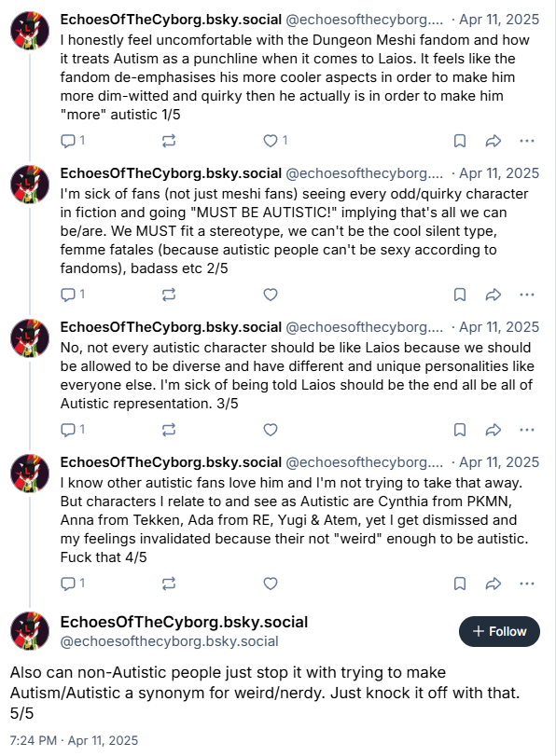556x756 pixels.
Task: Open the @echoesofthecyborg.bsky.social handle link
Action: [x=170, y=641]
